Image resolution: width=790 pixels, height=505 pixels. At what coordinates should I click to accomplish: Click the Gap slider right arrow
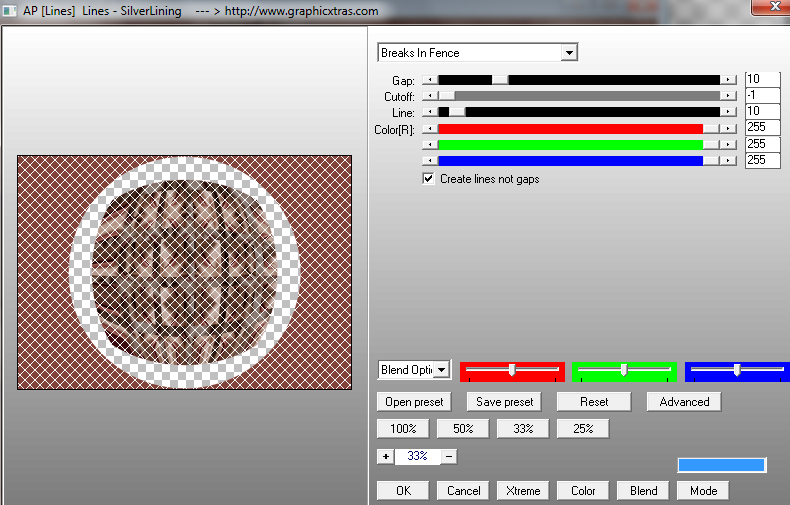729,80
